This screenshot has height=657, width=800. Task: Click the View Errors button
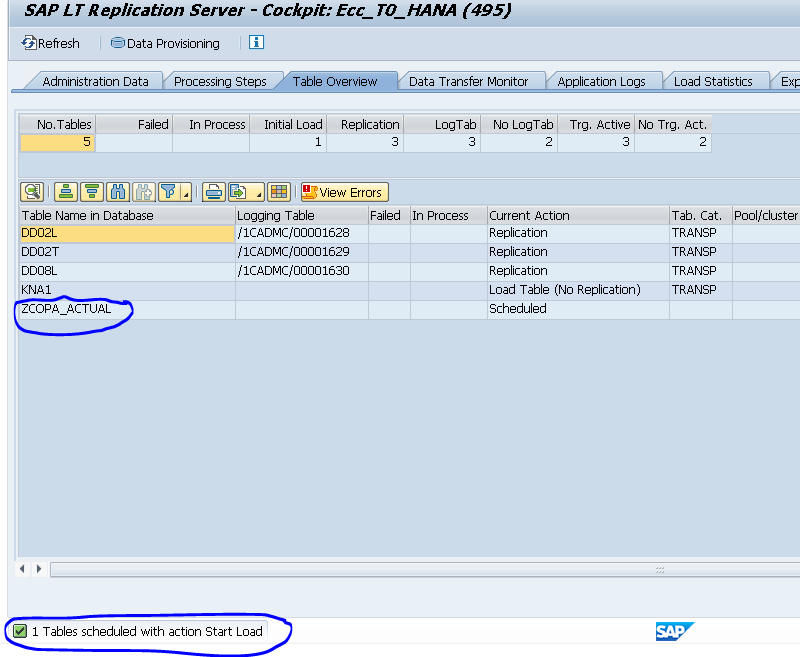click(x=344, y=192)
